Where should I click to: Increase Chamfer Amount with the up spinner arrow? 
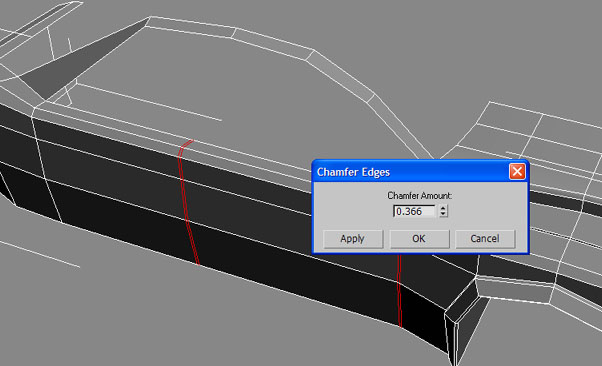[x=443, y=208]
